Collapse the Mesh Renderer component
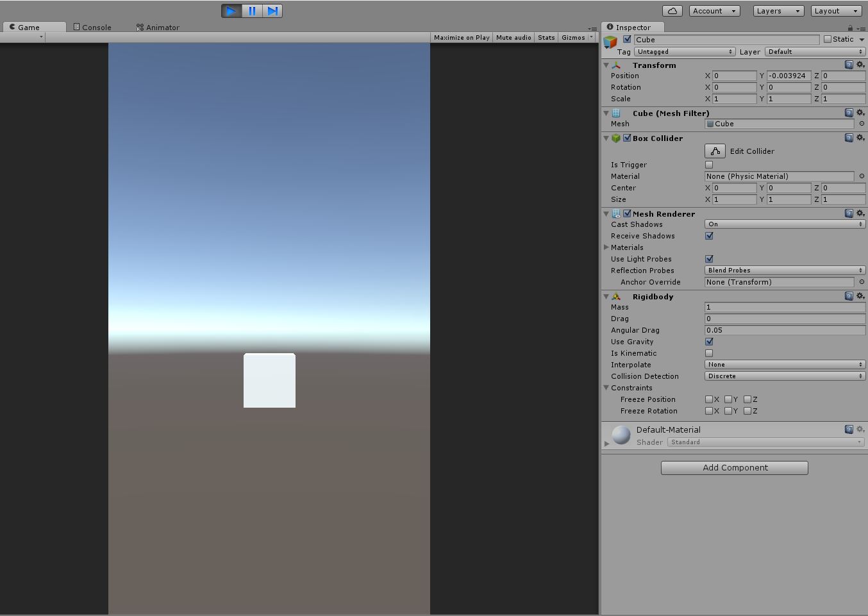Image resolution: width=868 pixels, height=616 pixels. [x=606, y=214]
